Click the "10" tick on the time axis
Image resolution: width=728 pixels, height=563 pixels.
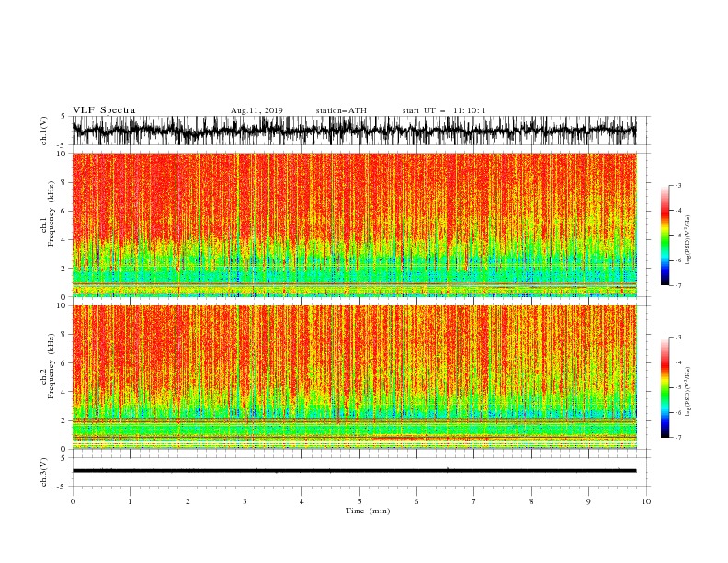646,501
